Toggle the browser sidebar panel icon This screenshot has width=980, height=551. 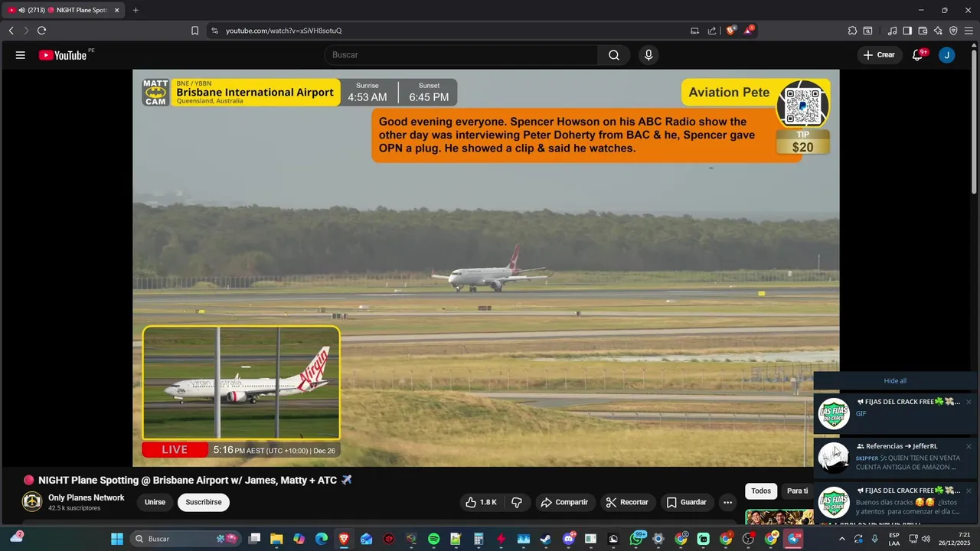pyautogui.click(x=907, y=31)
